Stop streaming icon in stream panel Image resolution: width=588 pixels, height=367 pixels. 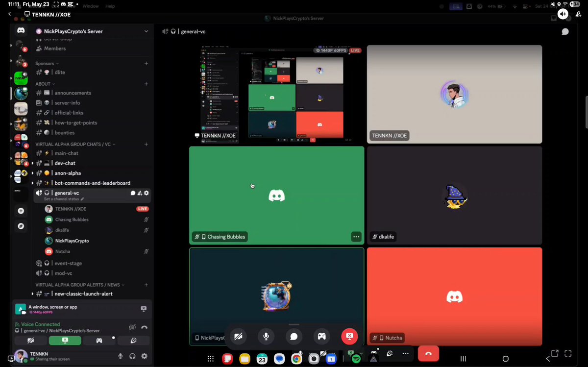pyautogui.click(x=144, y=309)
